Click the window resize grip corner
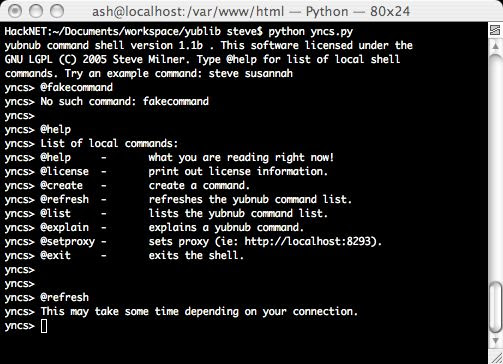503x364 pixels. (x=495, y=355)
